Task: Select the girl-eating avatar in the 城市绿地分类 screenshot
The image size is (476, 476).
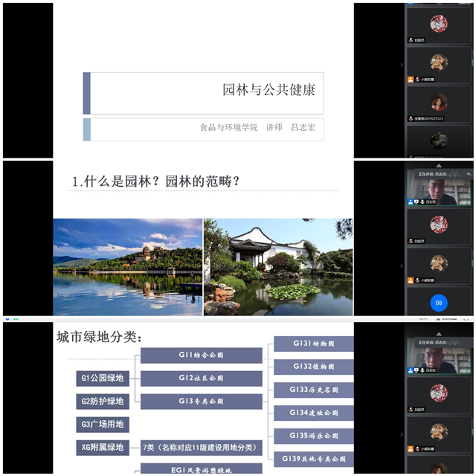Action: [x=439, y=432]
